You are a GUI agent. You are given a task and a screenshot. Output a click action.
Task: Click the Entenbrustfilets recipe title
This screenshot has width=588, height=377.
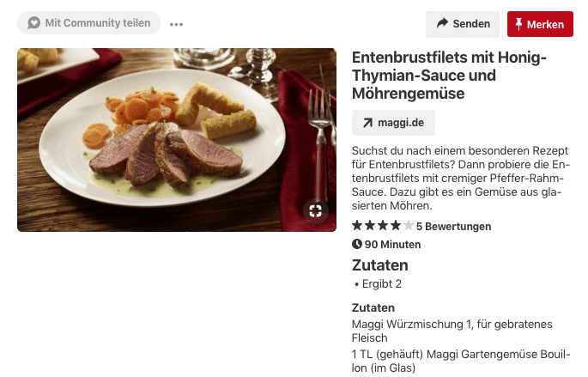[449, 76]
